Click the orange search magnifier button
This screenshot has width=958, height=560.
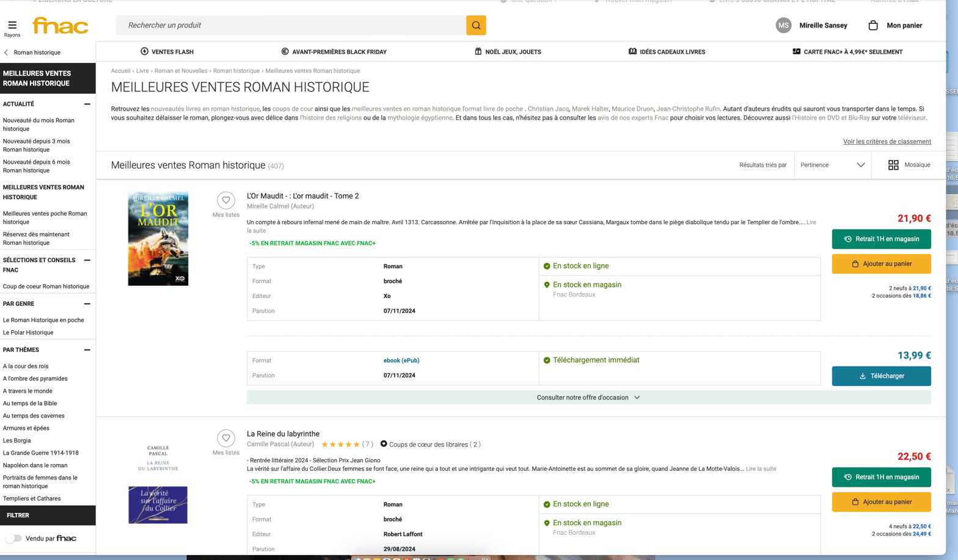click(x=476, y=26)
